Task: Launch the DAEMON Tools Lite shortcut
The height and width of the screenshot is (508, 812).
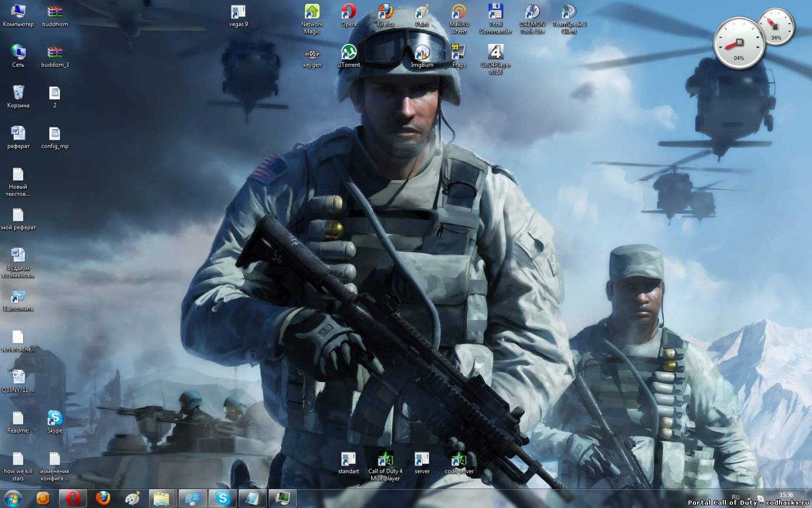Action: click(x=532, y=19)
